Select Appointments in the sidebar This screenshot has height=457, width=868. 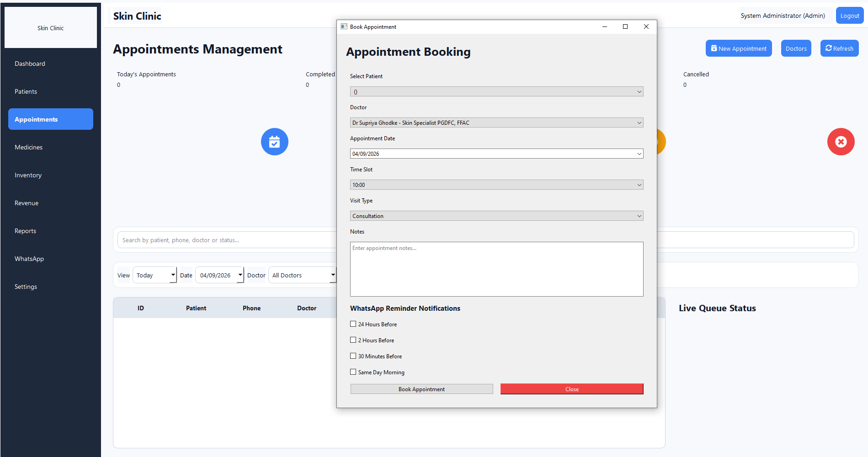[x=51, y=119]
